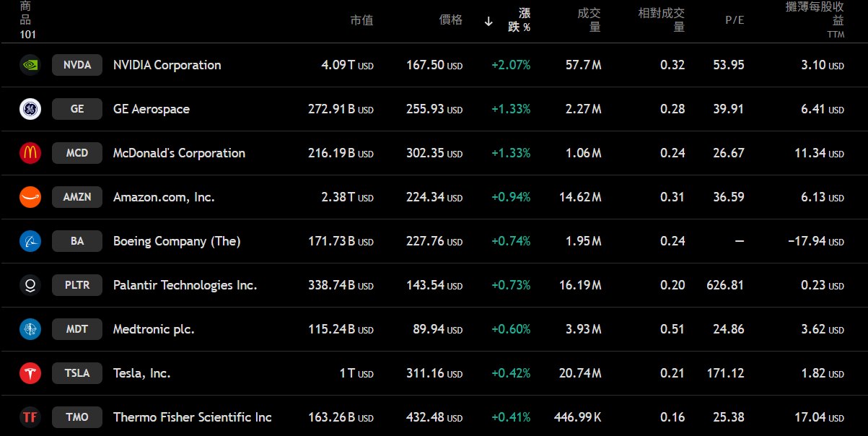868x436 pixels.
Task: Click the Amazon logo icon
Action: coord(30,197)
